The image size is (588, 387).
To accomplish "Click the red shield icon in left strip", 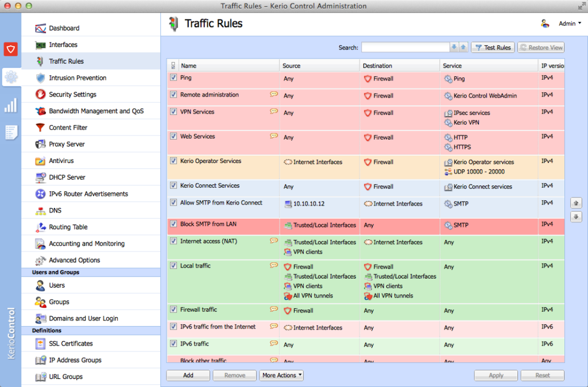I will coord(10,49).
